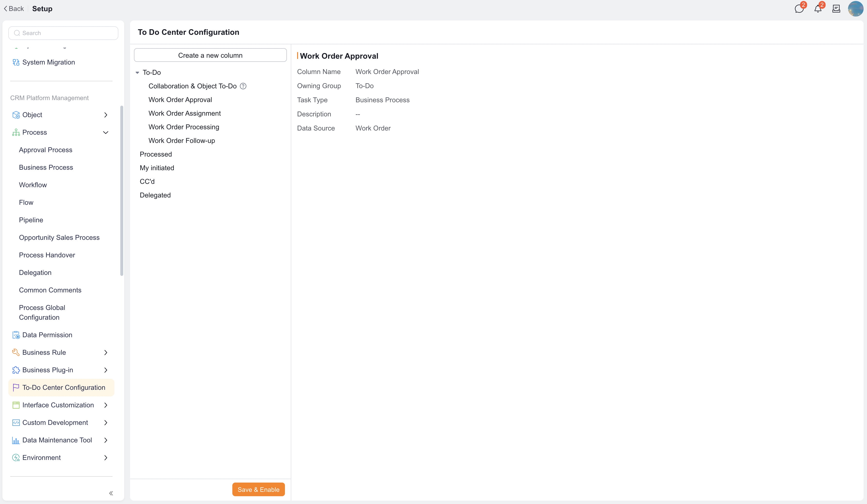Expand the Environment chevron
Image resolution: width=867 pixels, height=504 pixels.
click(x=106, y=458)
